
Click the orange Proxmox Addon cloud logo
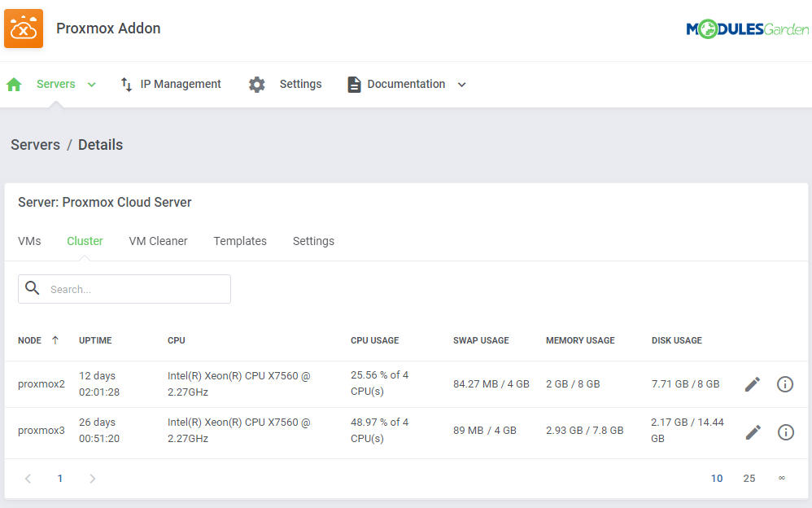pos(24,28)
